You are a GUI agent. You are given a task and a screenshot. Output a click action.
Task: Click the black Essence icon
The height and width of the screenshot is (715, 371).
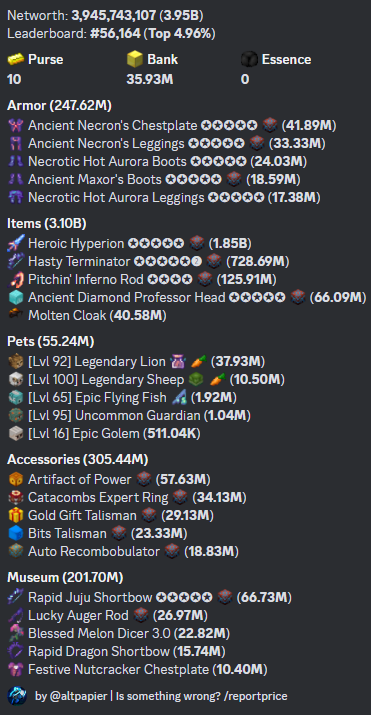tap(249, 60)
